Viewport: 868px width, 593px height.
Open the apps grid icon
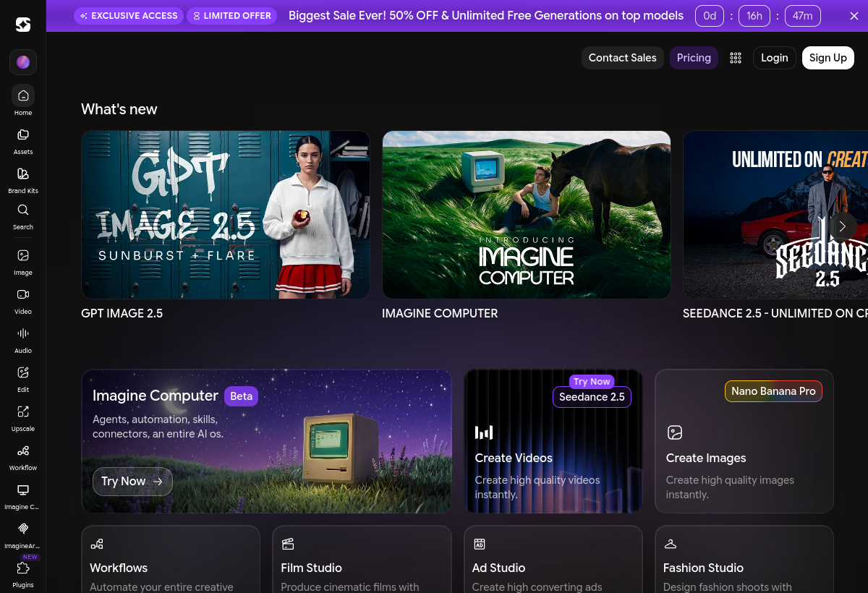click(x=736, y=58)
